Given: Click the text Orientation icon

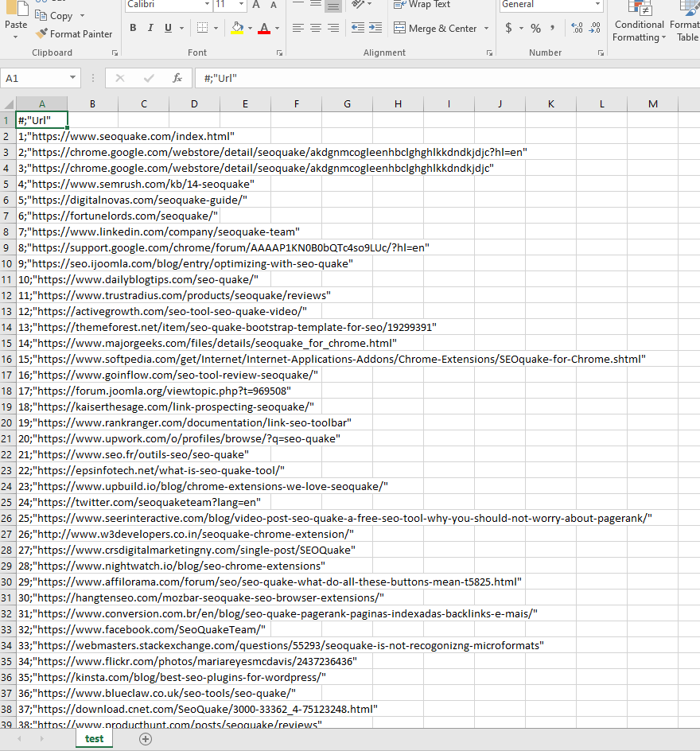Looking at the screenshot, I should coord(358,5).
